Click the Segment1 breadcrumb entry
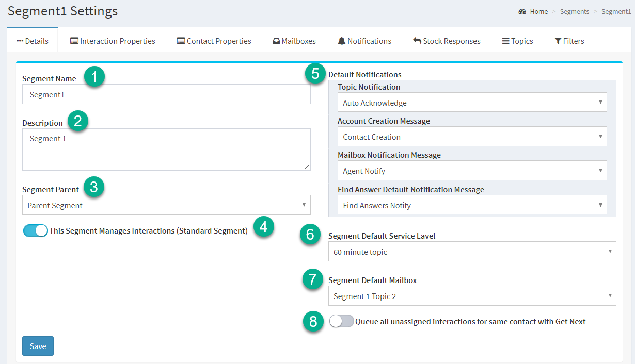635x364 pixels. point(616,11)
